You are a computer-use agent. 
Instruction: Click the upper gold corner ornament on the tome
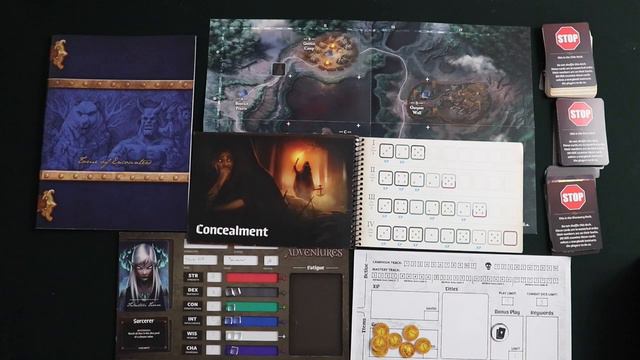(59, 53)
